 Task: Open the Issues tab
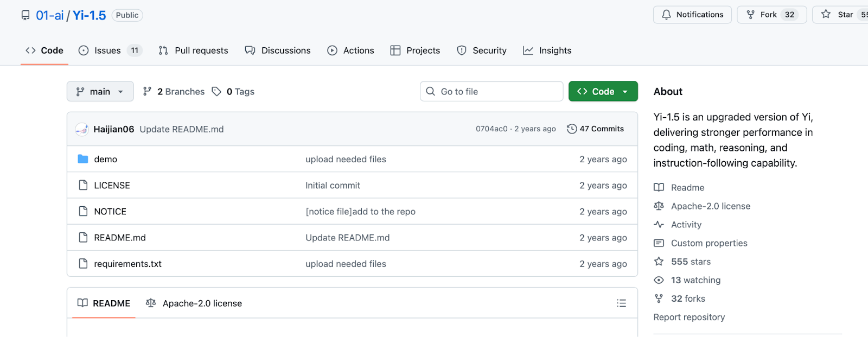[x=110, y=50]
